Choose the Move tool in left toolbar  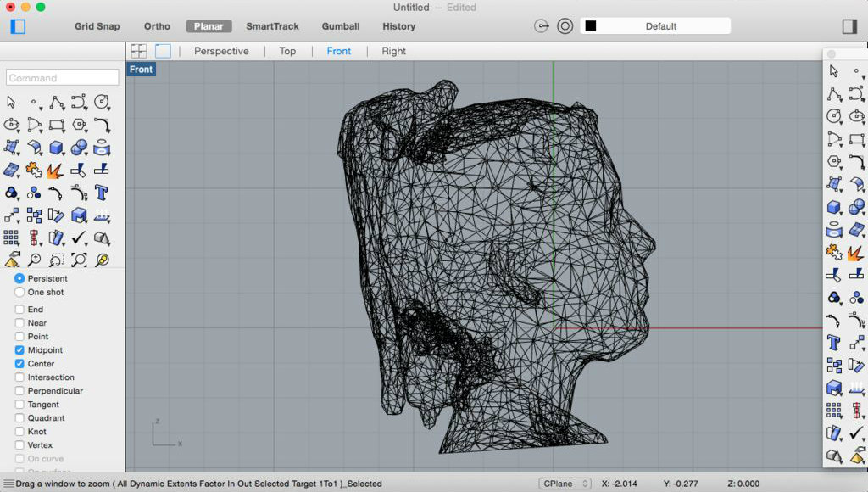click(12, 215)
